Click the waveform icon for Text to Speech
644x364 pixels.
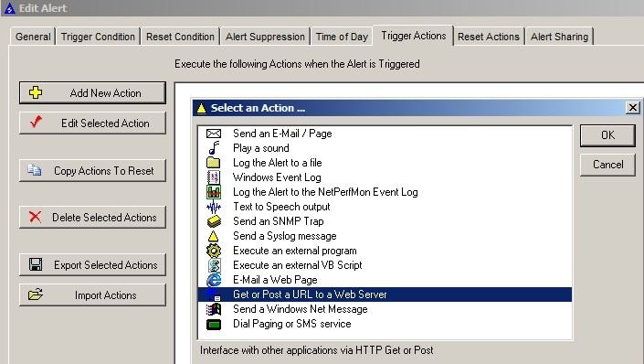click(214, 207)
